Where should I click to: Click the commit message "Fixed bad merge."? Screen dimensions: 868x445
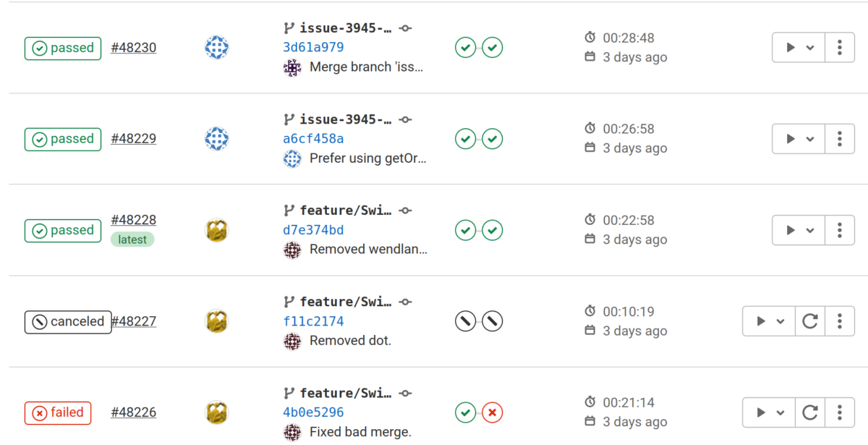360,432
